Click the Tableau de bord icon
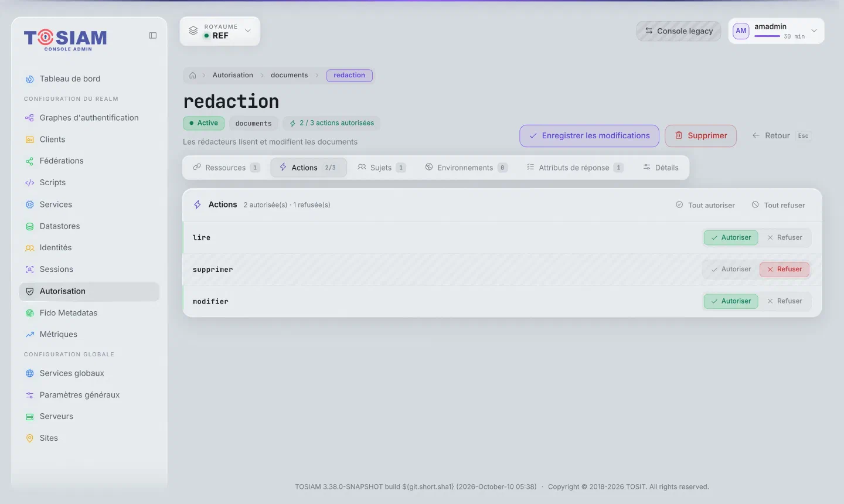The width and height of the screenshot is (844, 504). 29,79
